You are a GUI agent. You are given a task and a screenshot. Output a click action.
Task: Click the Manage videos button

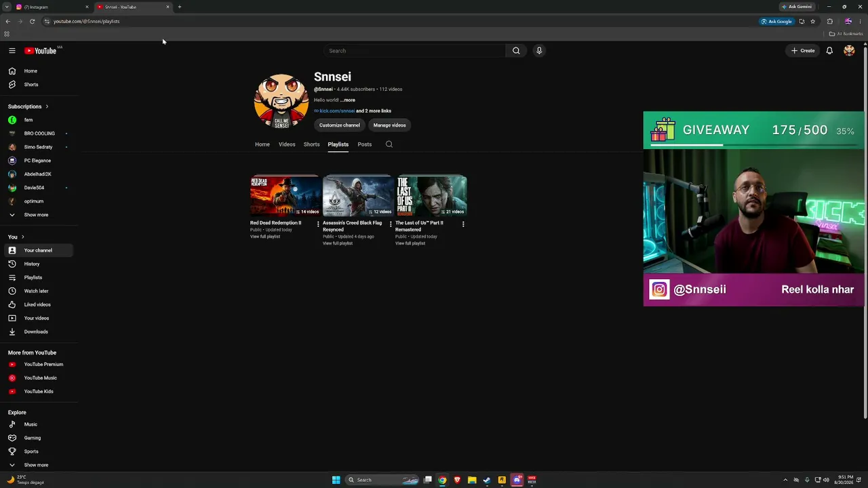(x=389, y=125)
